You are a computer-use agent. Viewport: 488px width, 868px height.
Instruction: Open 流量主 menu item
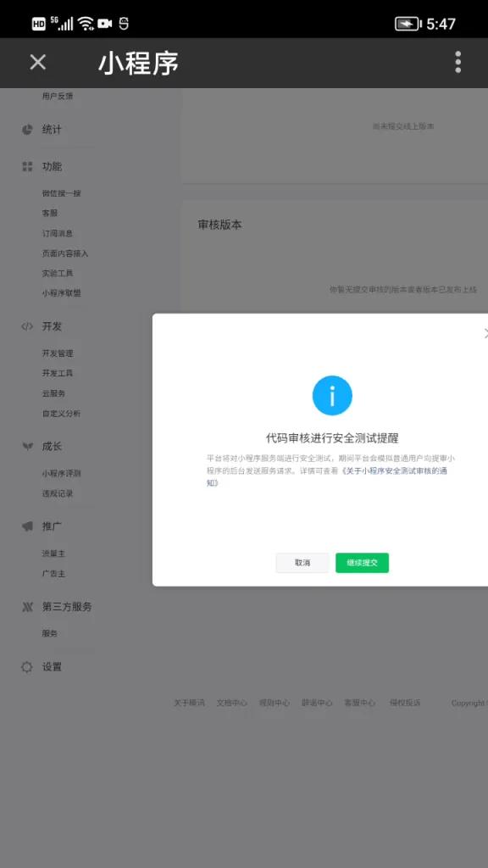tap(53, 554)
